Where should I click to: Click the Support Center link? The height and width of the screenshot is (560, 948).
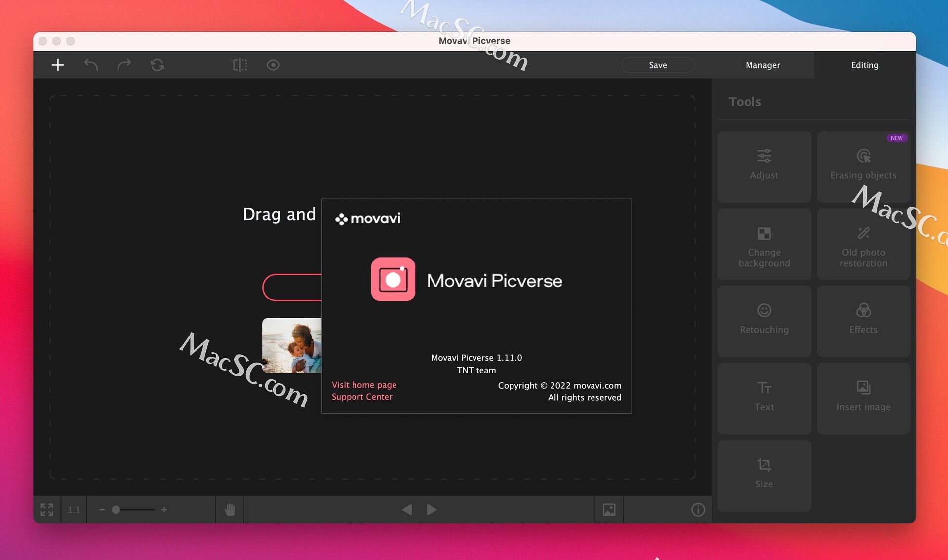click(361, 397)
